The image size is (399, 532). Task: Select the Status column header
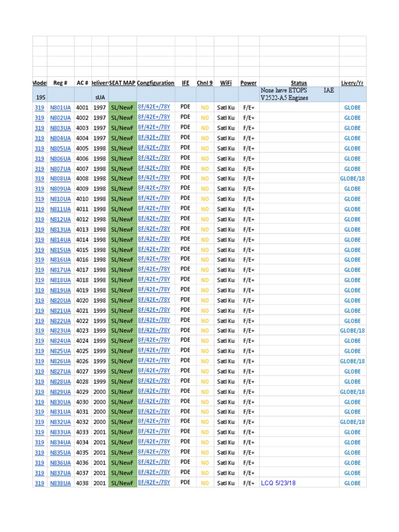[299, 83]
